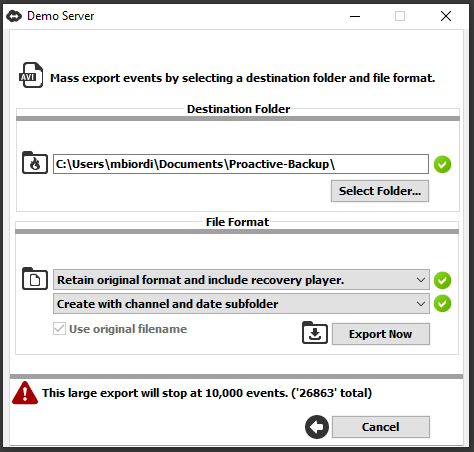Open the Create with channel and date subfolder dropdown
The image size is (474, 452).
[x=241, y=304]
